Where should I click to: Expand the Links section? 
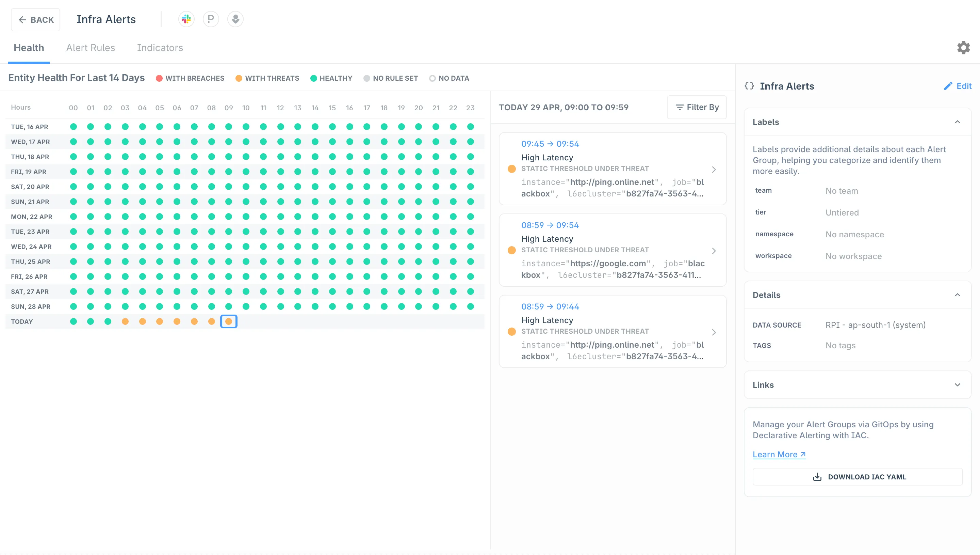tap(957, 385)
